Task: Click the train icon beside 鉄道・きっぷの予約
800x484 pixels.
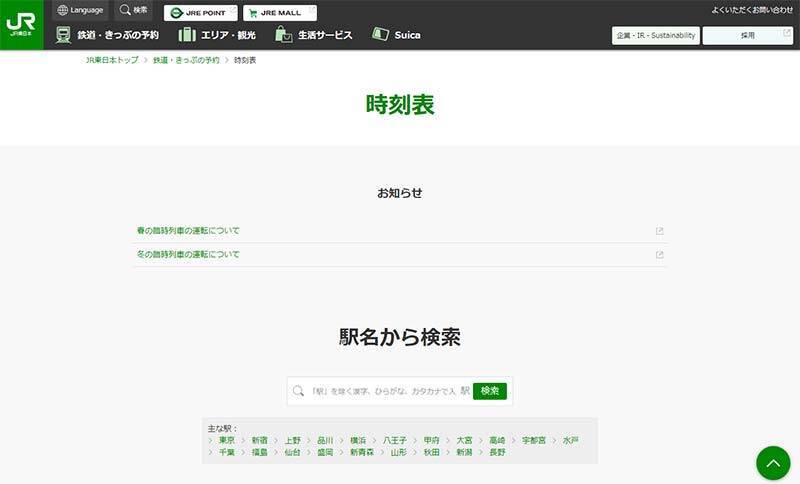Action: coord(64,35)
